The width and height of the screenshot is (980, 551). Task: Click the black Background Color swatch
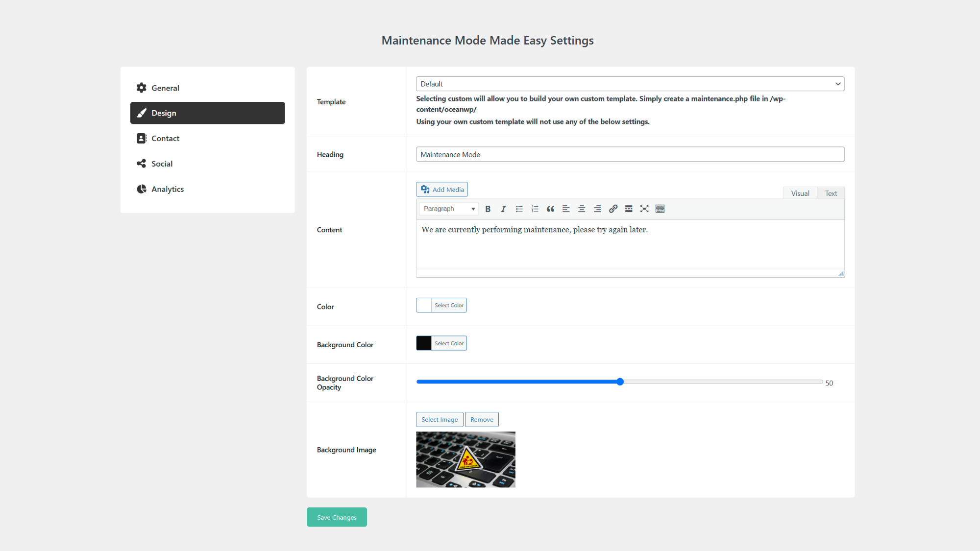pos(424,343)
